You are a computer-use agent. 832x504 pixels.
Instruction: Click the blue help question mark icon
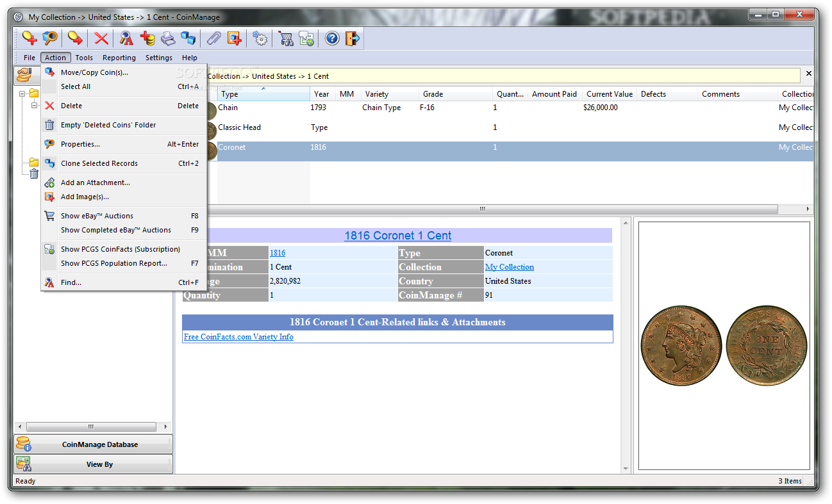click(x=332, y=38)
